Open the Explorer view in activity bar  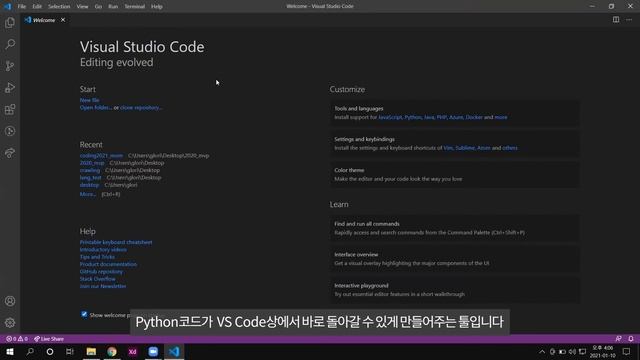point(10,22)
